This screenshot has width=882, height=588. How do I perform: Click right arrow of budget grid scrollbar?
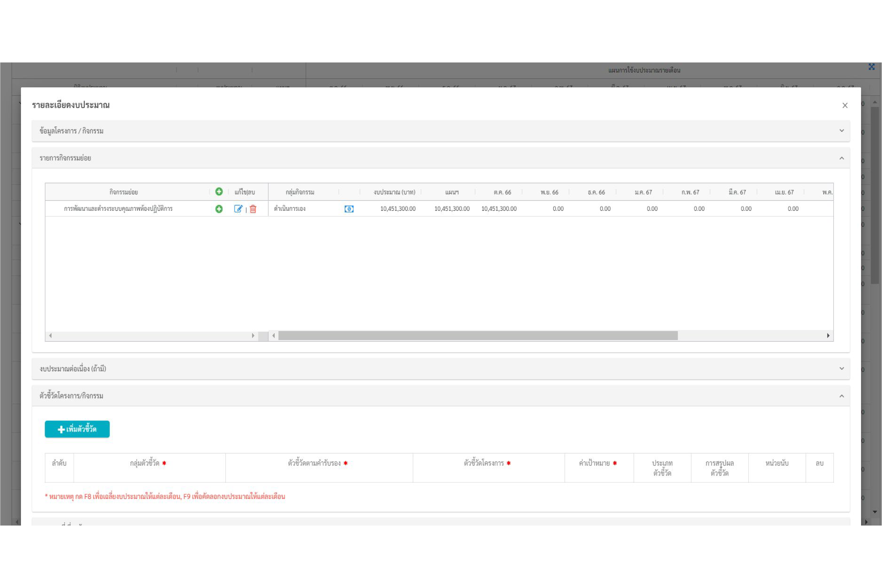[x=828, y=336]
